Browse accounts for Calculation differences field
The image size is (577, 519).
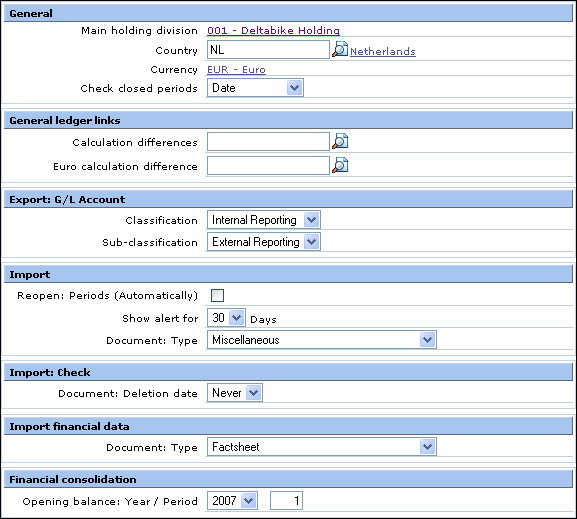coord(340,142)
